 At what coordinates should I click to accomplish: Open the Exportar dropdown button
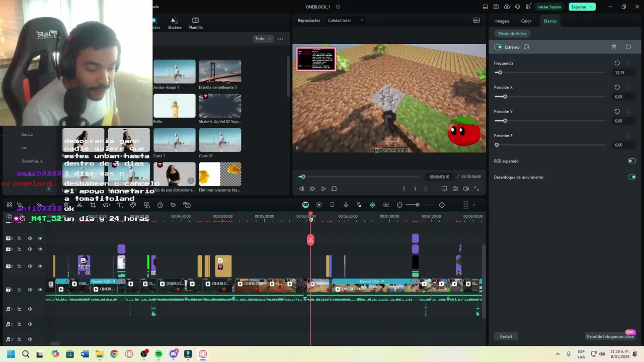click(x=582, y=7)
